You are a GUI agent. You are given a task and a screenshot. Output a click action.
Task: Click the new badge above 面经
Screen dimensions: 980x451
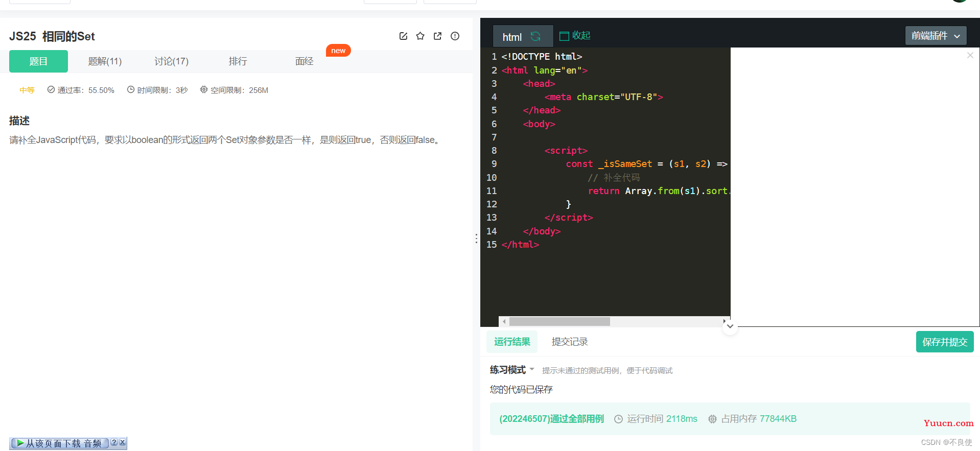coord(338,51)
